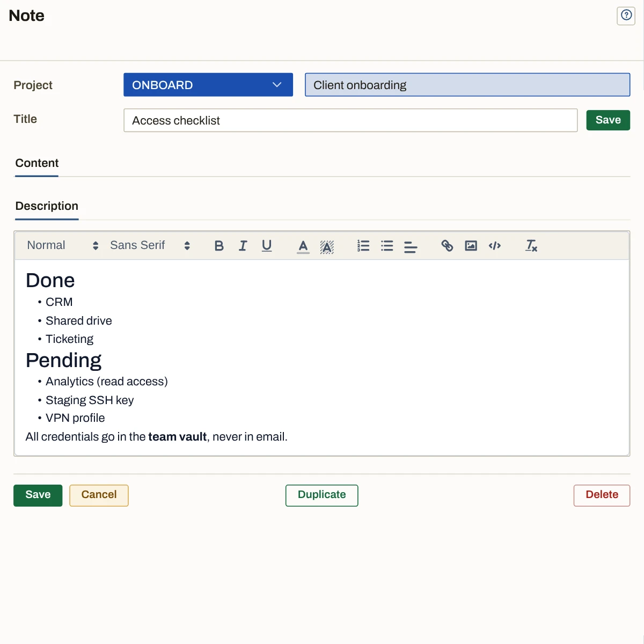Insert an image into the description

[x=471, y=246]
